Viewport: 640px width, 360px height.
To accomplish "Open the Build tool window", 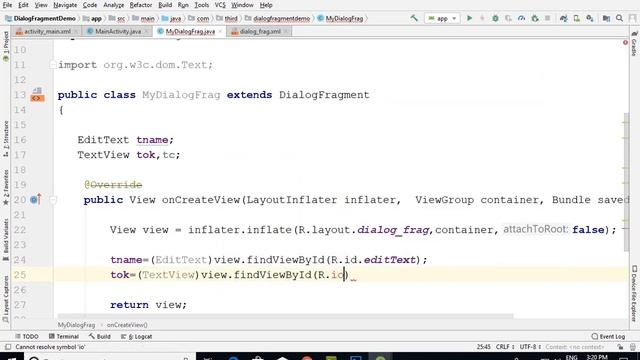I will pyautogui.click(x=99, y=336).
